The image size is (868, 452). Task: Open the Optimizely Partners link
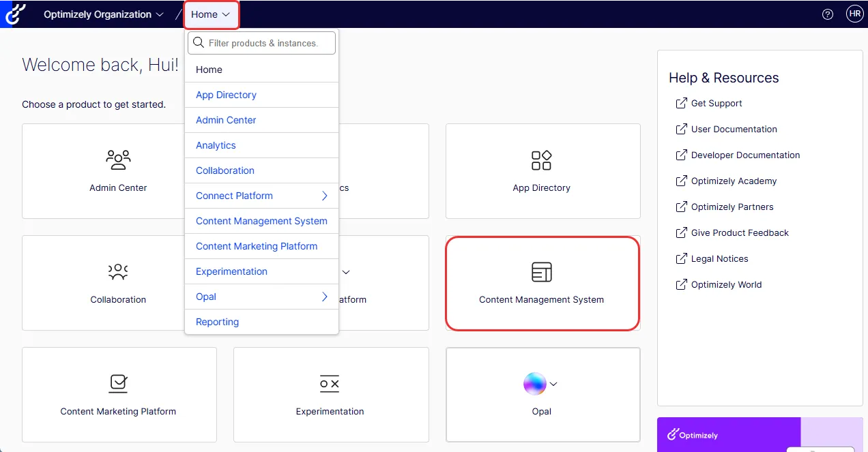pyautogui.click(x=732, y=207)
